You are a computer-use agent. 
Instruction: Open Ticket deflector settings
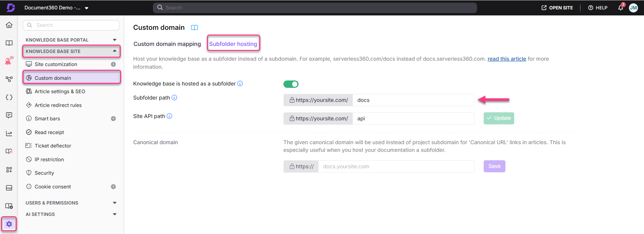click(71, 146)
